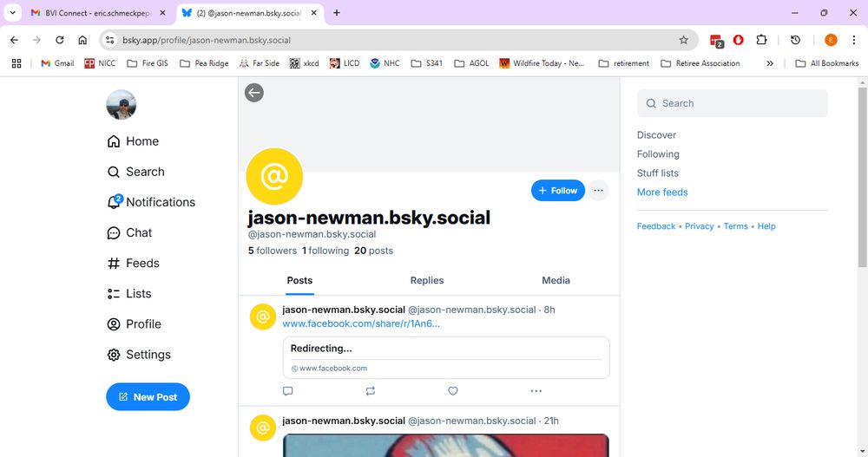Follow jason-newman.bsky.social
The image size is (868, 457).
pyautogui.click(x=558, y=190)
